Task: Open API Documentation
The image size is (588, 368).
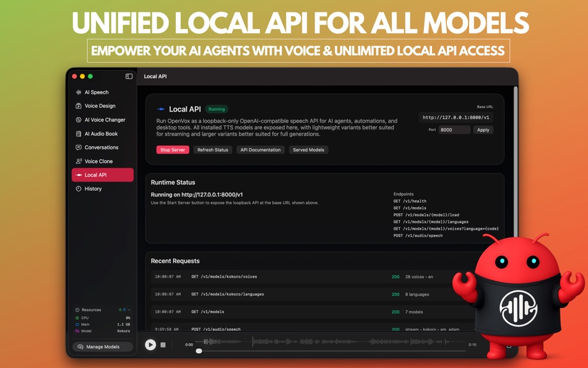Action: point(260,150)
